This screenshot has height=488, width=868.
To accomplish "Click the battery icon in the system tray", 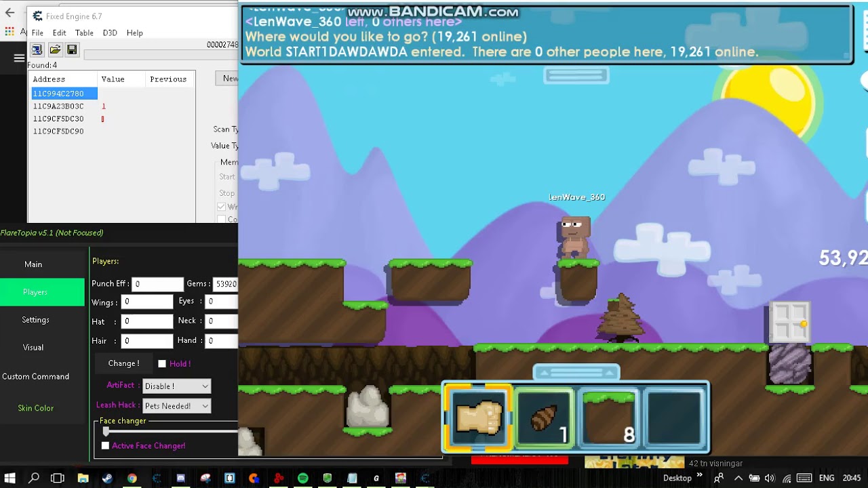I will point(754,478).
